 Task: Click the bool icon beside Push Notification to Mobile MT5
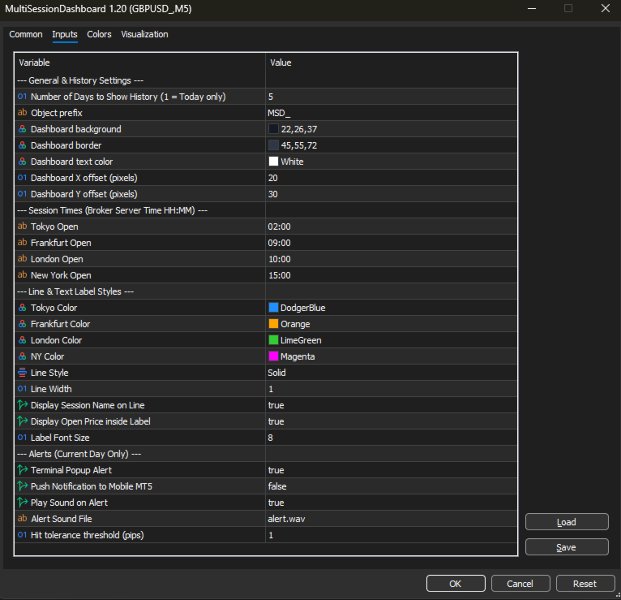coord(22,486)
